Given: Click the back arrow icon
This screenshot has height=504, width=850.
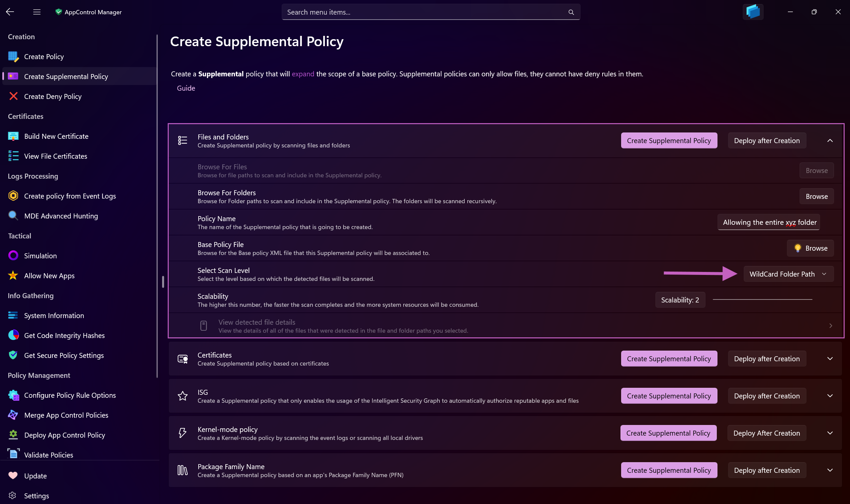Looking at the screenshot, I should [x=10, y=12].
